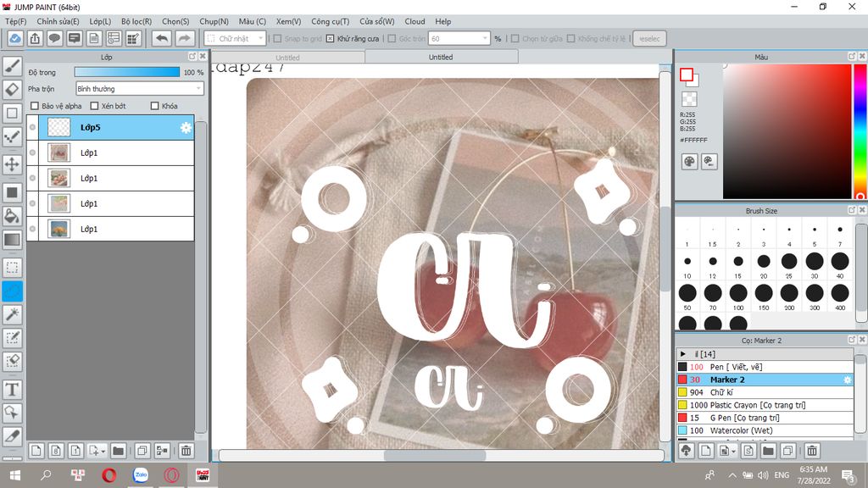Toggle Khử răng cưa checkbox
Viewport: 868px width, 488px height.
tap(330, 39)
